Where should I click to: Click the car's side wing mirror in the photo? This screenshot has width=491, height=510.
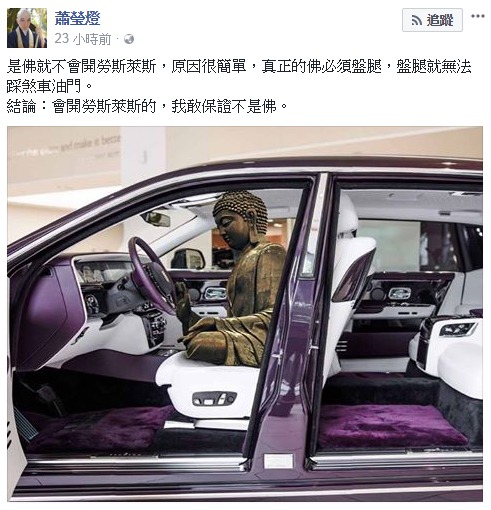188,259
